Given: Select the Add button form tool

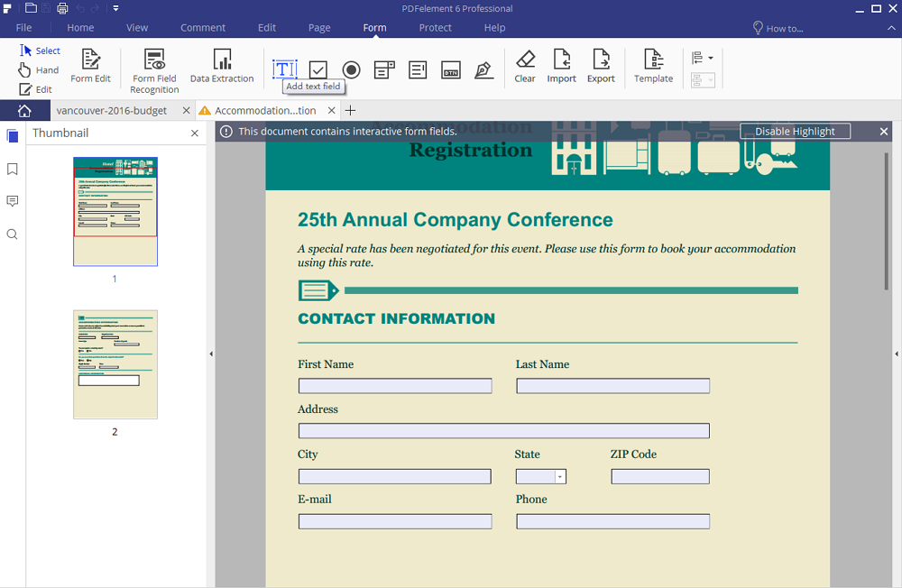Looking at the screenshot, I should (x=451, y=70).
